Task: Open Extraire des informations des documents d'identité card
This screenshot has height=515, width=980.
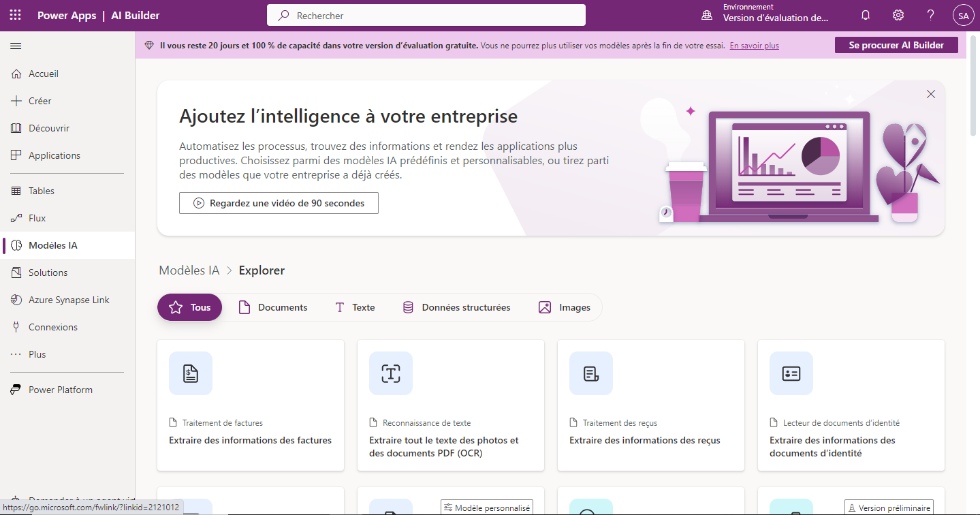Action: [x=851, y=405]
